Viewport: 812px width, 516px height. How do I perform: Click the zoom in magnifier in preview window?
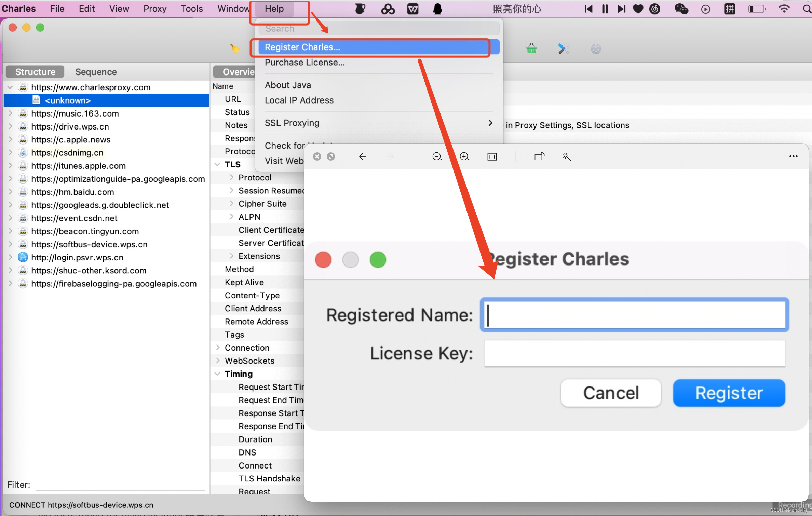click(464, 157)
